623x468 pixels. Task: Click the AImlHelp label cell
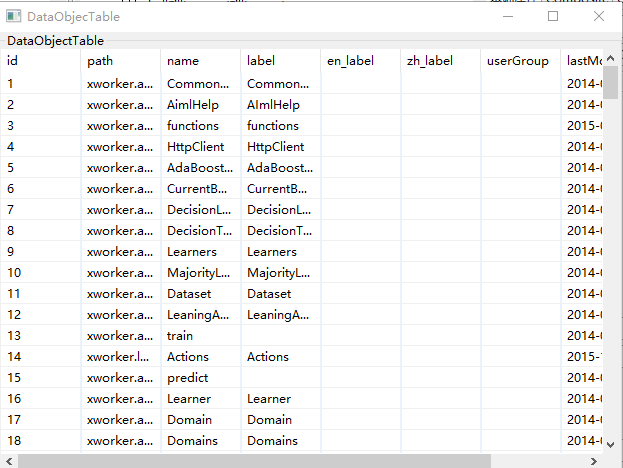[281, 105]
